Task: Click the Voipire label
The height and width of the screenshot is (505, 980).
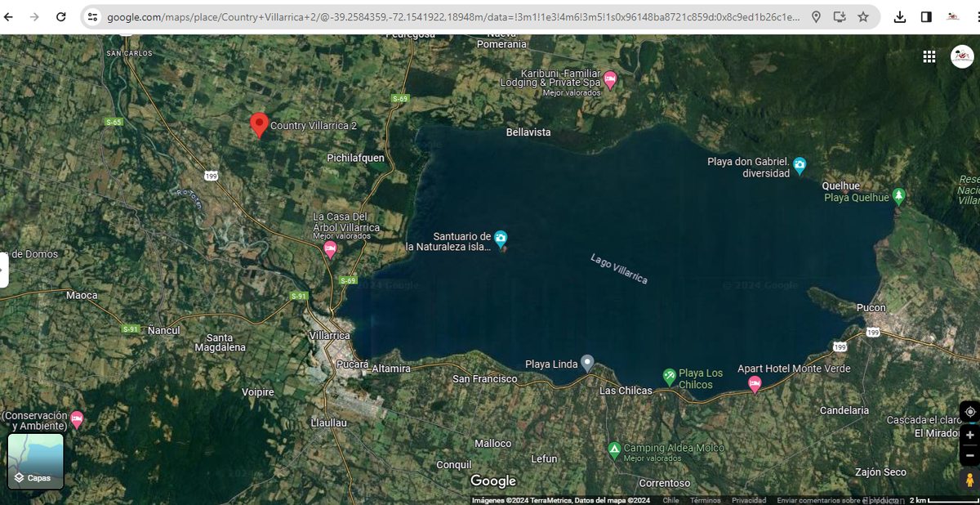Action: 258,392
